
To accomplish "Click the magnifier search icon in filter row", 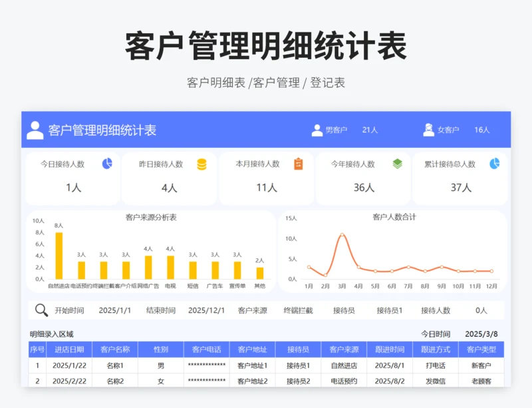I will [41, 310].
